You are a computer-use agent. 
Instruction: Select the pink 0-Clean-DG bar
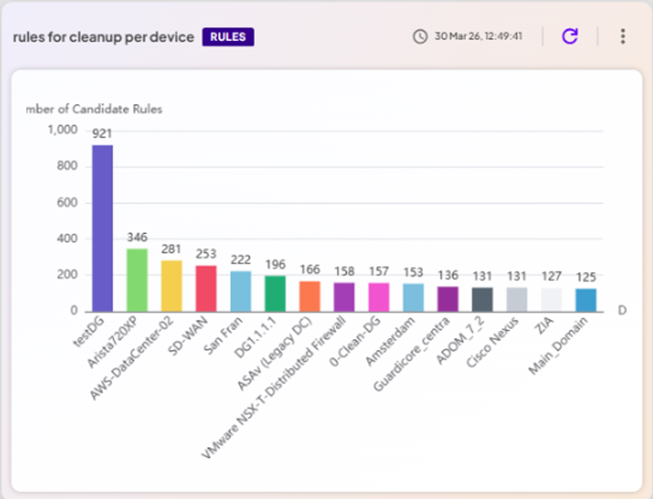378,297
